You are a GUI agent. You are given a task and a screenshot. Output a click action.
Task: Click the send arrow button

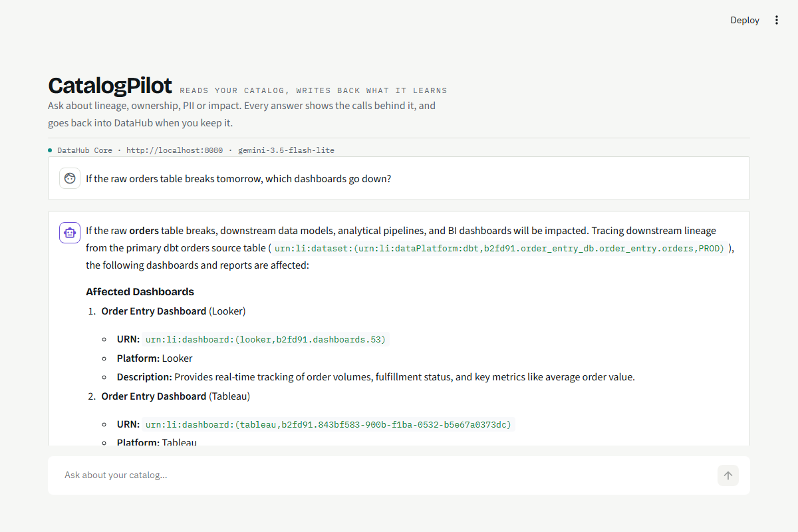tap(728, 475)
